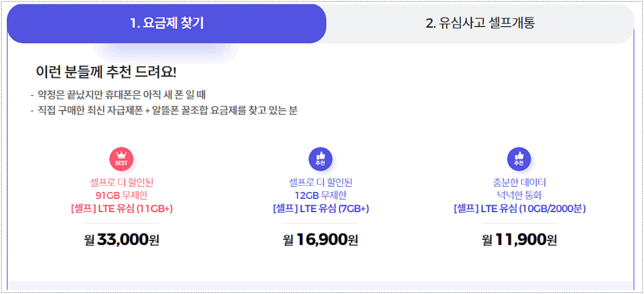The height and width of the screenshot is (294, 644).
Task: Click the '충분한 데이터' text
Action: (x=519, y=183)
